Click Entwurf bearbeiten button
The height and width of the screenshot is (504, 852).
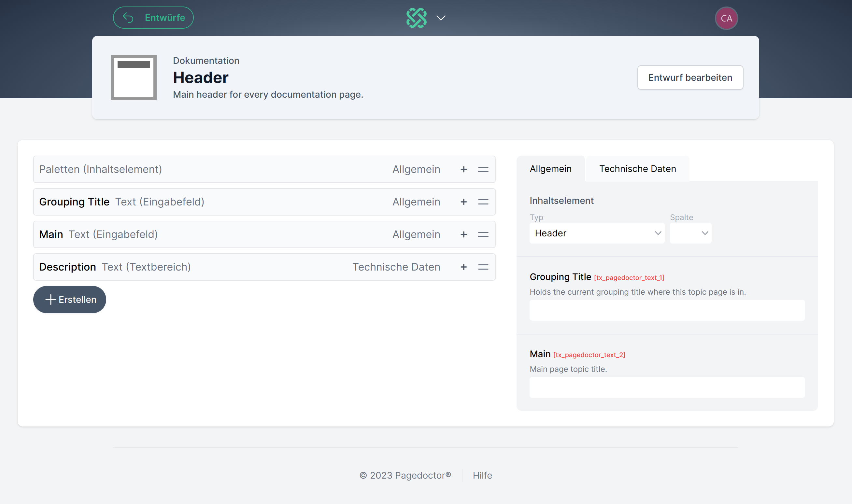click(690, 77)
